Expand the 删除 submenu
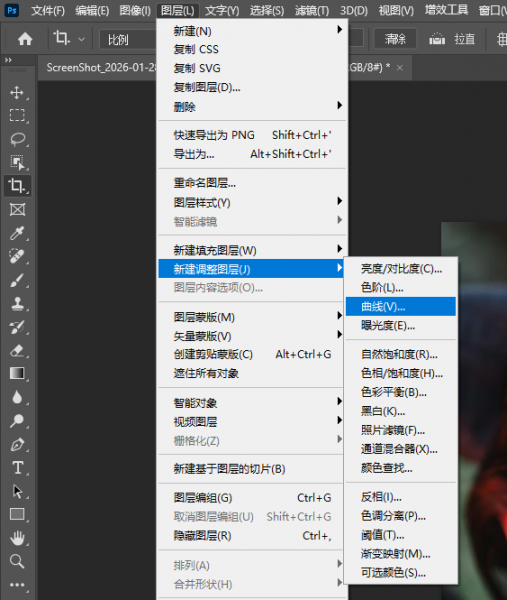The image size is (507, 600). tap(253, 106)
